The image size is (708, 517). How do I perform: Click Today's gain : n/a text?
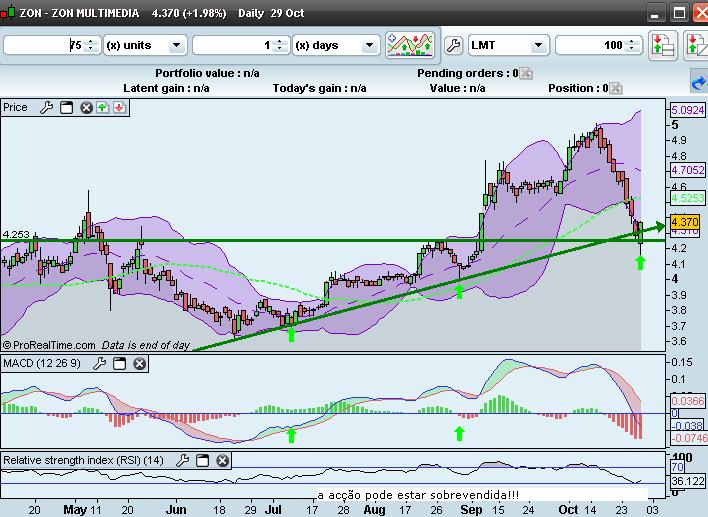[319, 88]
